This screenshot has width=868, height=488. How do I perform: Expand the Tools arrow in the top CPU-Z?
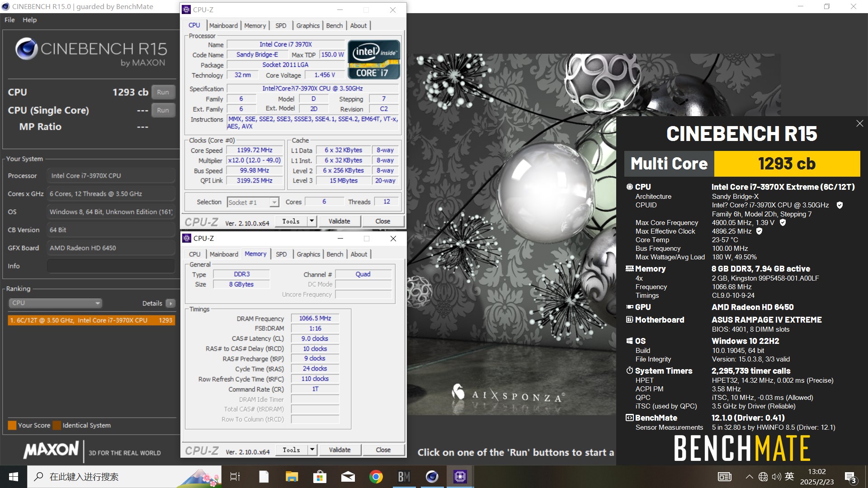[311, 221]
